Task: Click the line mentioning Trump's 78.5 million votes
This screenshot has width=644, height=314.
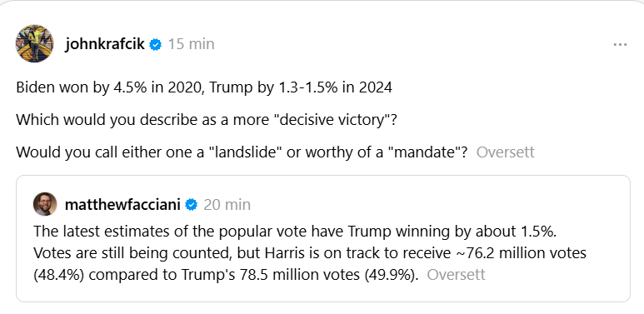Action: (x=226, y=275)
